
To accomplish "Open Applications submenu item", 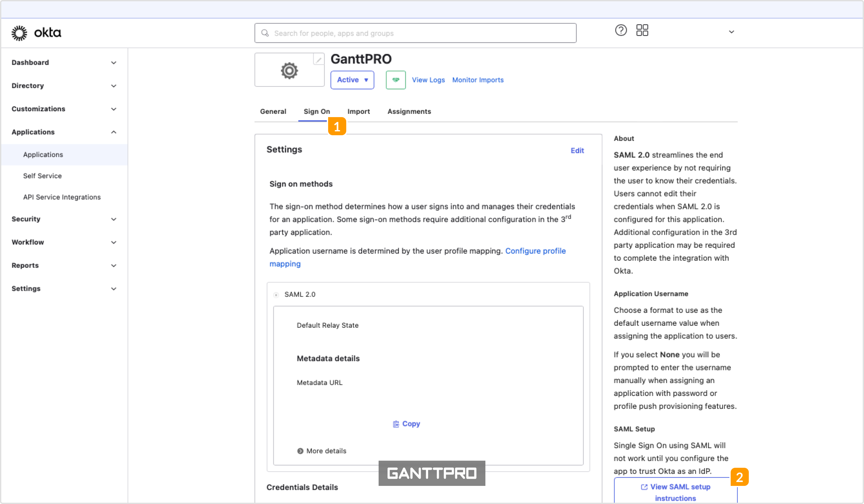I will (x=64, y=155).
